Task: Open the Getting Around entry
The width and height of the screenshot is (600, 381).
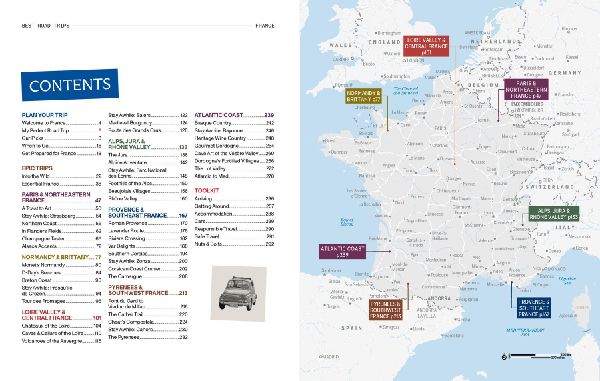Action: pyautogui.click(x=235, y=206)
